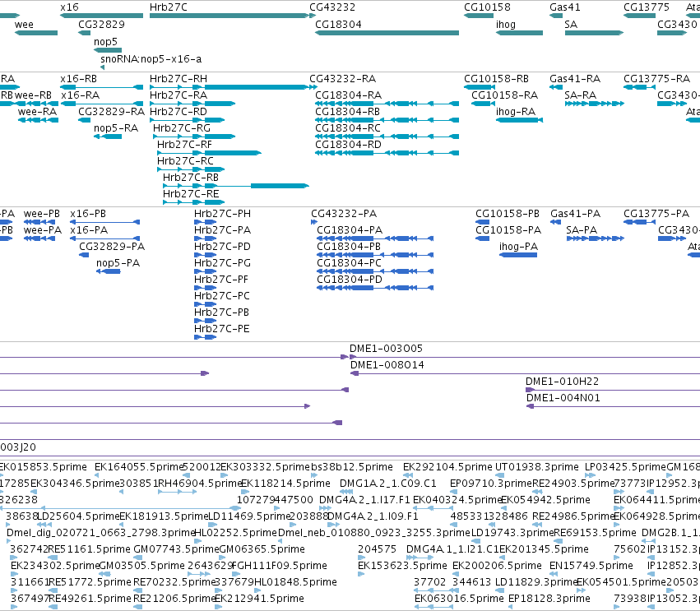Click the SA-RA transcript label
This screenshot has height=611, width=700.
pos(581,95)
